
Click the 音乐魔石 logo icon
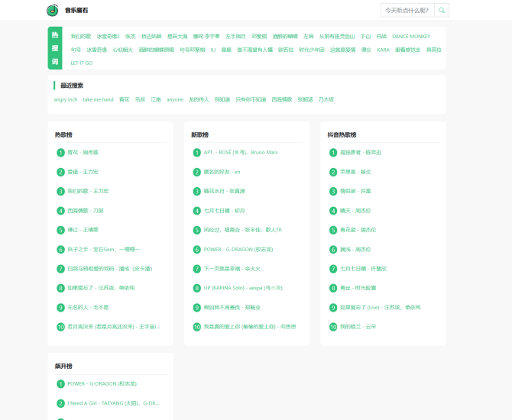[52, 10]
